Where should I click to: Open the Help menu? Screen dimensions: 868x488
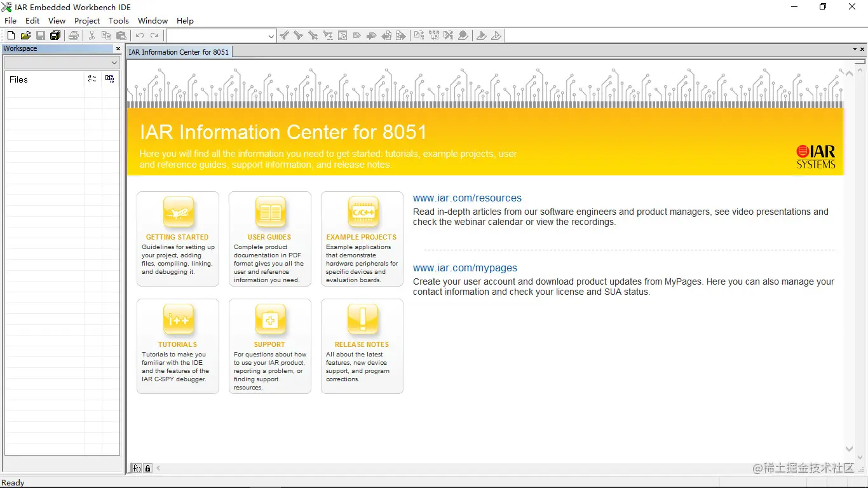185,21
